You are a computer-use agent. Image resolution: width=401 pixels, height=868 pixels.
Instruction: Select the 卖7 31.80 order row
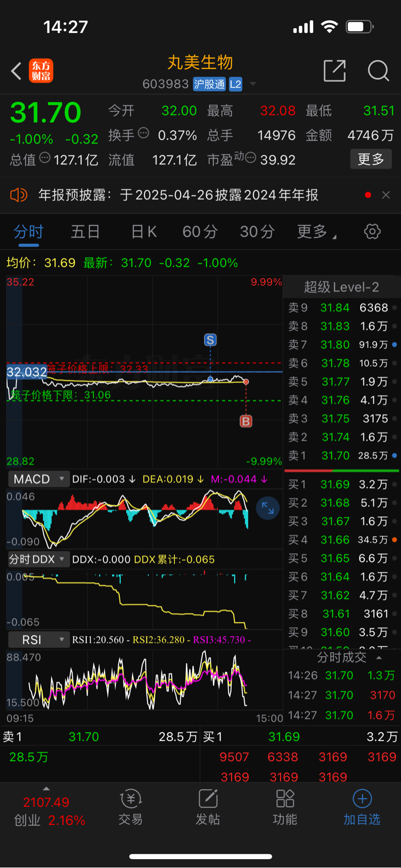[x=342, y=345]
